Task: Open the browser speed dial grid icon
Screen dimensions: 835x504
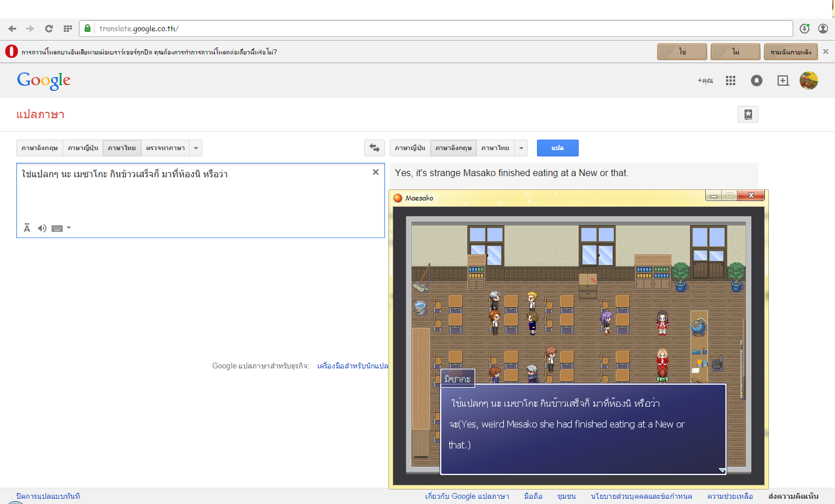Action: [x=68, y=28]
